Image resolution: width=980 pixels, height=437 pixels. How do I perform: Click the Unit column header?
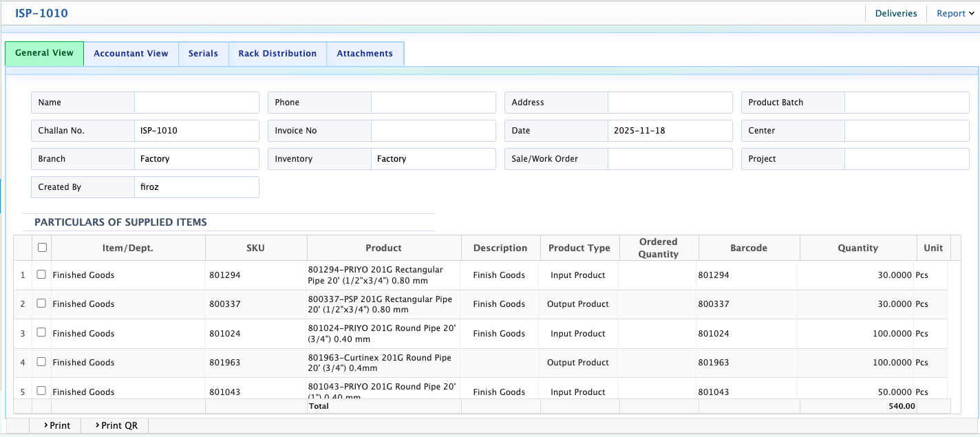click(933, 248)
